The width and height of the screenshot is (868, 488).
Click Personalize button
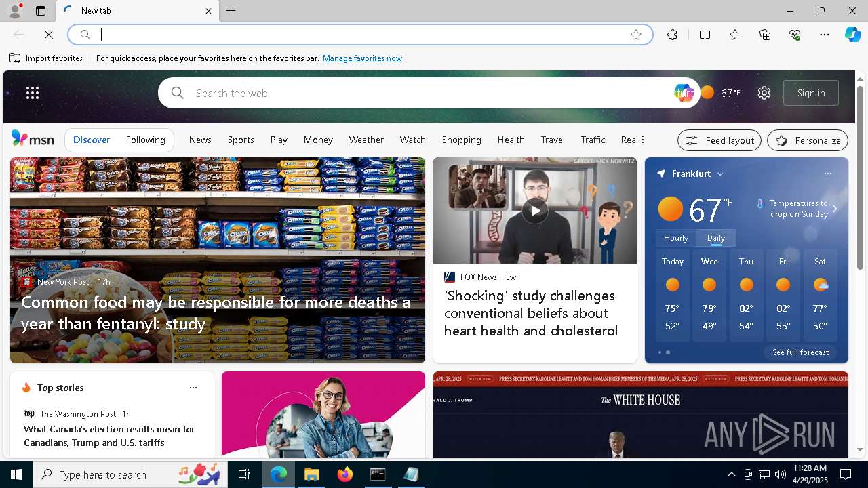pyautogui.click(x=808, y=140)
